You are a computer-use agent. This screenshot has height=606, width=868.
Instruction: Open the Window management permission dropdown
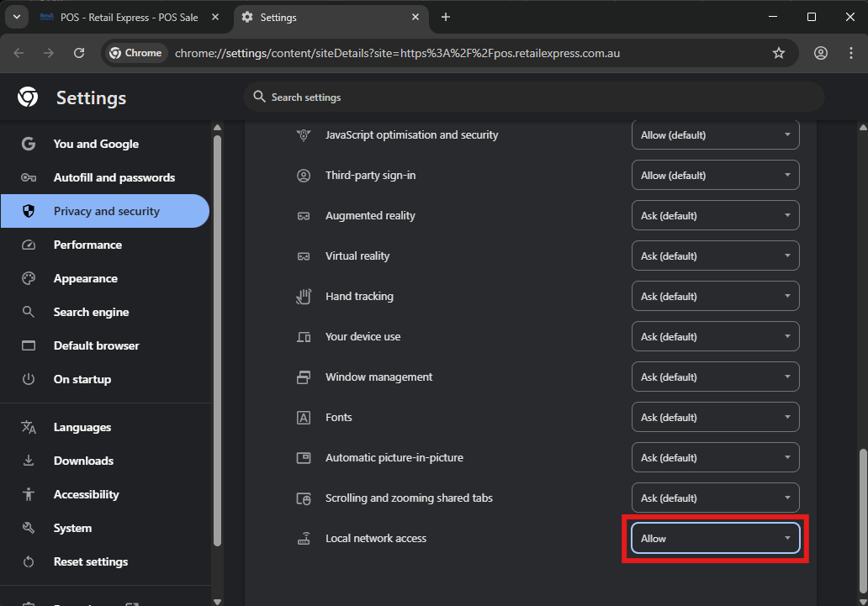click(x=715, y=377)
